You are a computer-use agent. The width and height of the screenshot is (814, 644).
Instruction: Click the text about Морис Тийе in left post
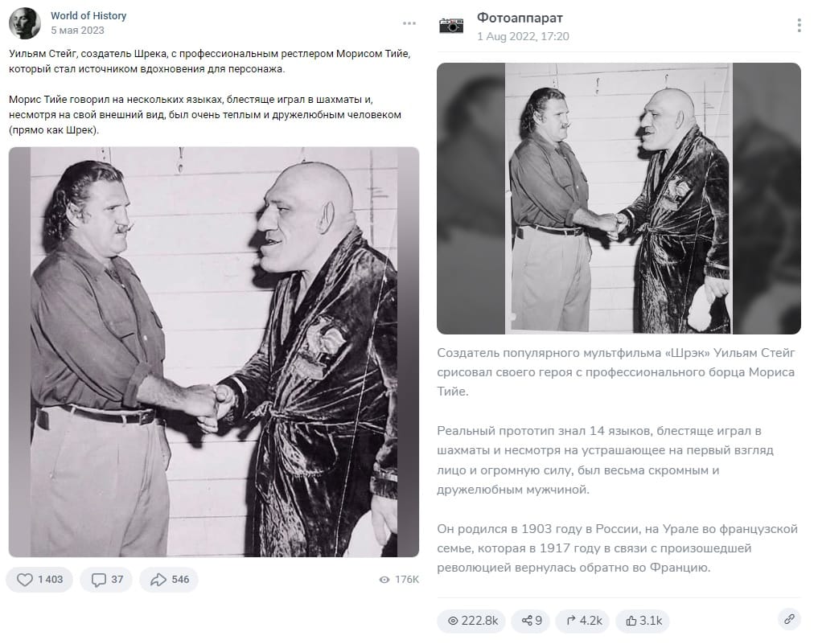pyautogui.click(x=205, y=114)
